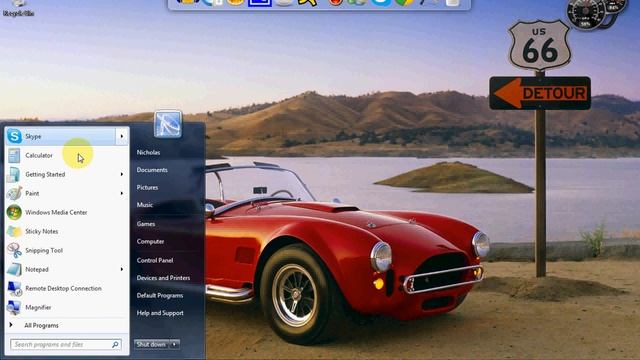Image resolution: width=640 pixels, height=360 pixels.
Task: Click the user account picture
Action: pos(168,124)
